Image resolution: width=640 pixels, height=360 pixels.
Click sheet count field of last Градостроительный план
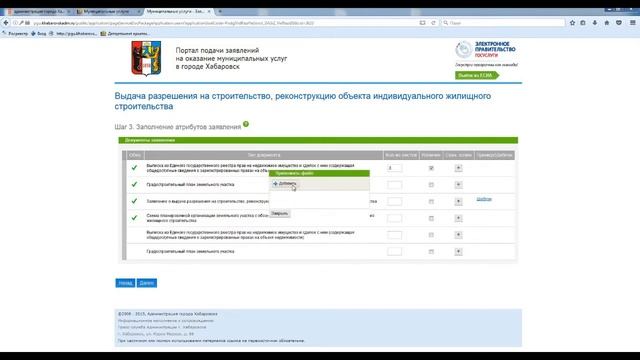click(x=394, y=251)
